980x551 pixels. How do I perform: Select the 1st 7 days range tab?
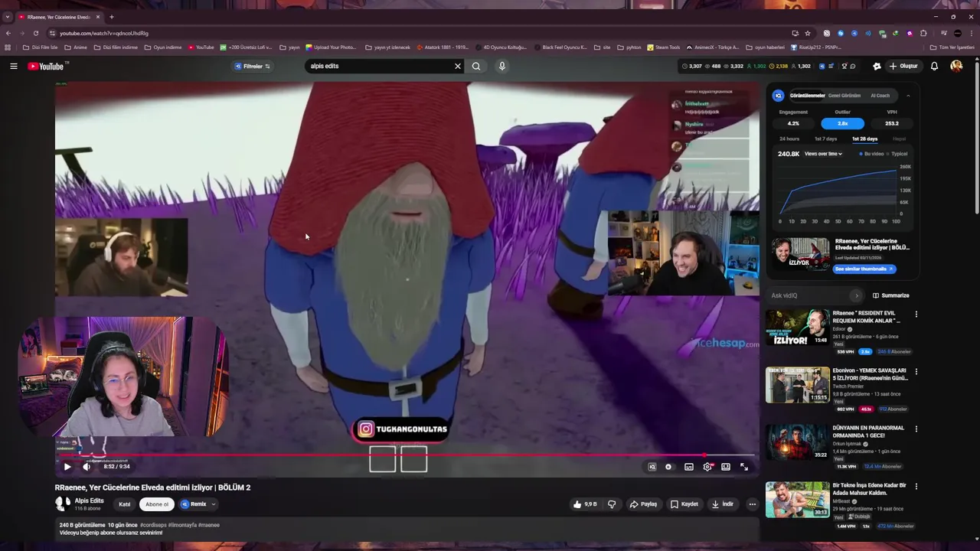click(x=825, y=139)
